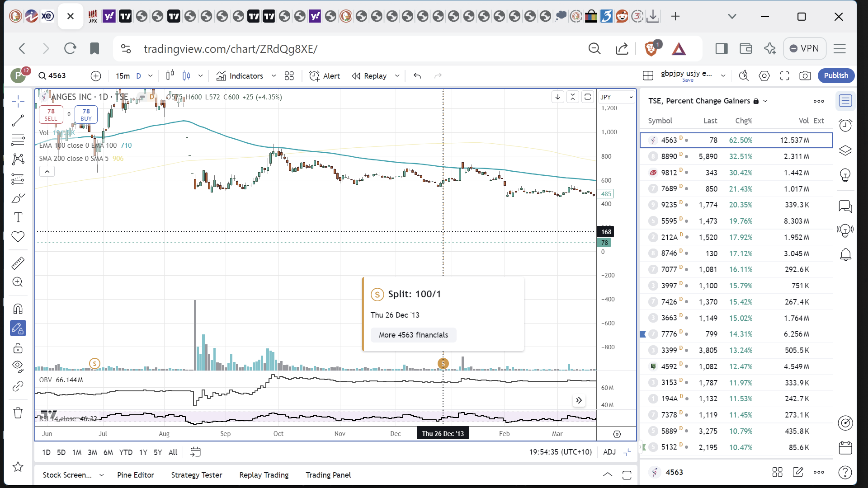This screenshot has height=488, width=868.
Task: Expand the Indicators favorites dropdown
Action: tap(274, 76)
